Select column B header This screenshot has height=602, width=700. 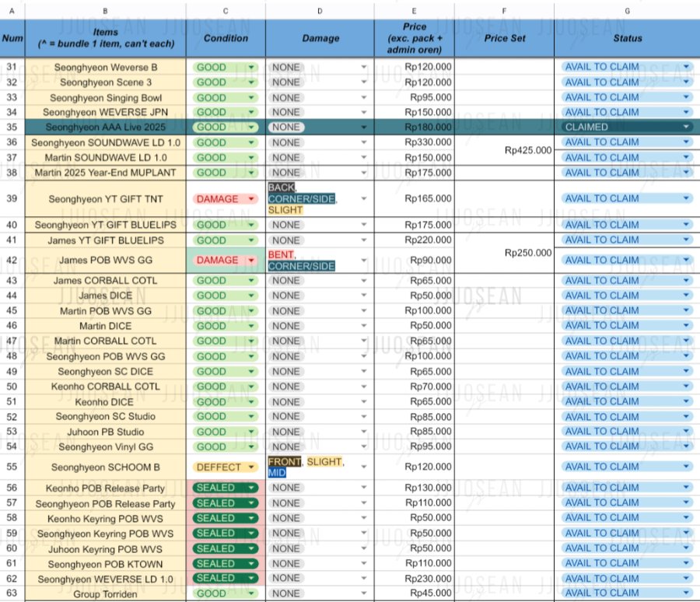[105, 11]
